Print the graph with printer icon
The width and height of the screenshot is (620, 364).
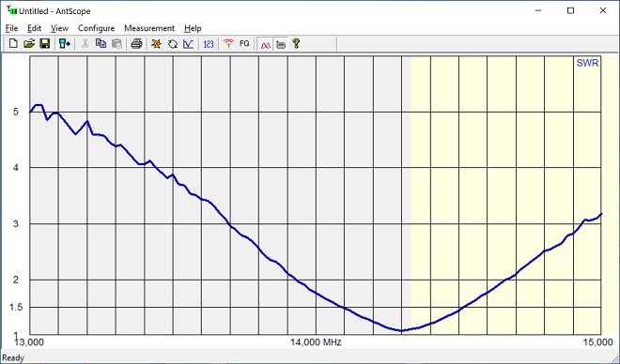pyautogui.click(x=136, y=44)
